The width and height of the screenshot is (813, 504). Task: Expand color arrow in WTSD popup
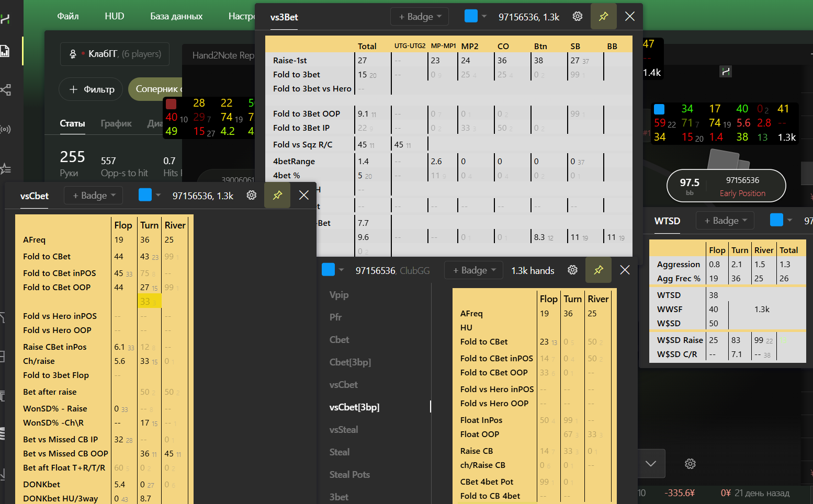[x=790, y=220]
